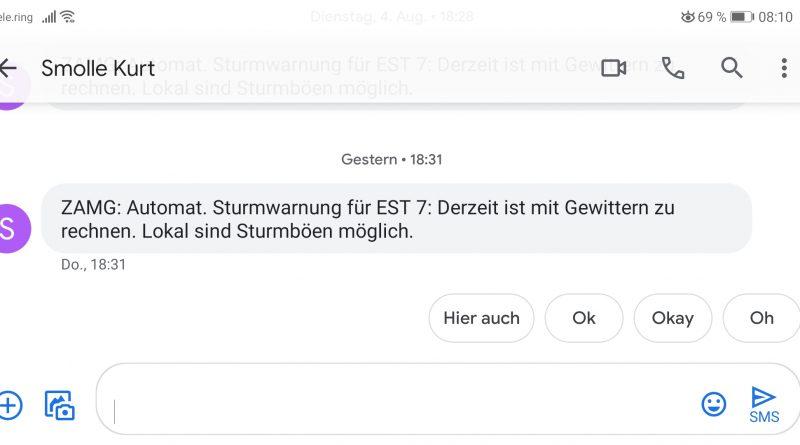Attach a photo using the gallery icon
This screenshot has height=445, width=800.
[60, 405]
